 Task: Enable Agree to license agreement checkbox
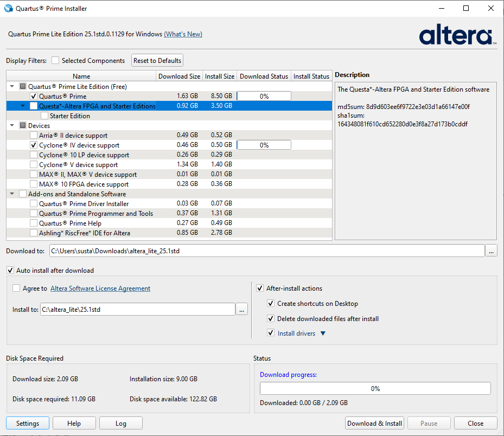click(16, 288)
